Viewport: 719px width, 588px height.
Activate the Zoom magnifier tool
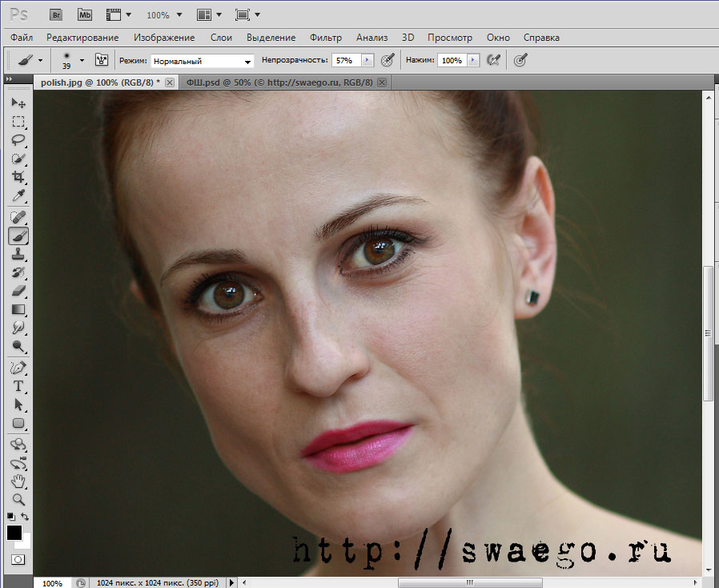pos(18,499)
